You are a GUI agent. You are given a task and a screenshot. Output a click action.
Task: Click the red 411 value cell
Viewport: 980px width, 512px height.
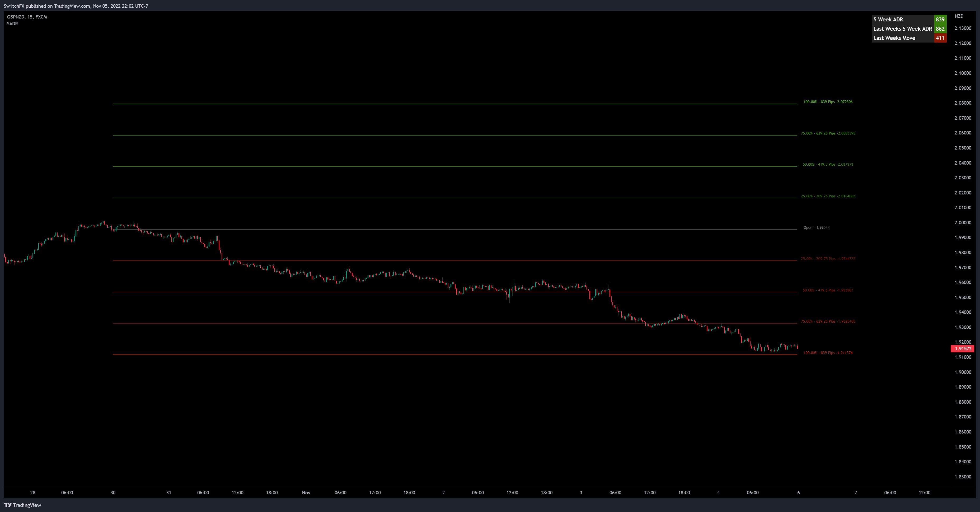pos(940,38)
